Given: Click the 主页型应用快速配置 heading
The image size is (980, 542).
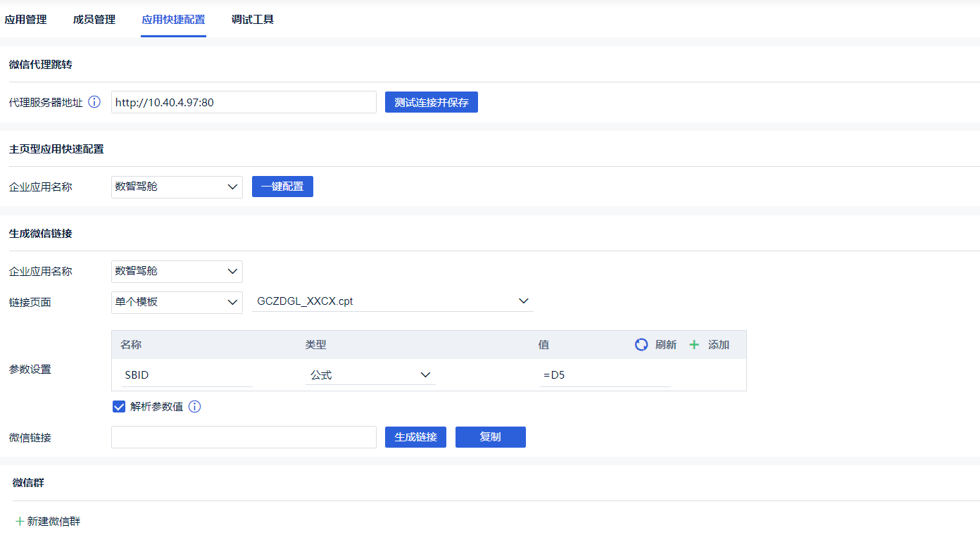Looking at the screenshot, I should [56, 149].
